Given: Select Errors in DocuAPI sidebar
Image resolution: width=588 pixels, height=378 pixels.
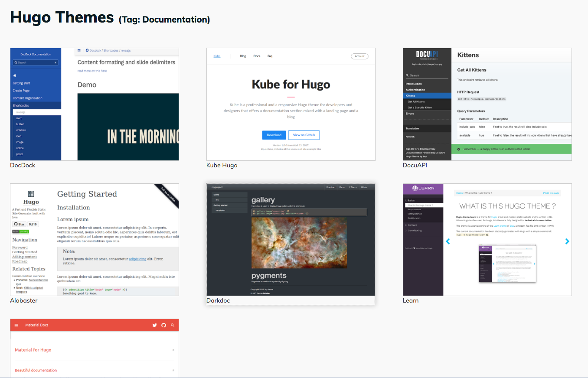Looking at the screenshot, I should tap(410, 114).
